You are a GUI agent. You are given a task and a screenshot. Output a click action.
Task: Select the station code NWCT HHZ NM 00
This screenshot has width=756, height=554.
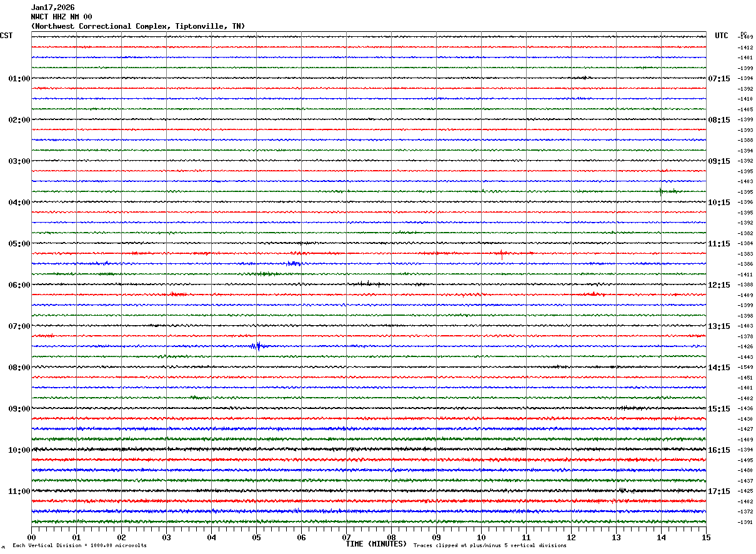61,17
